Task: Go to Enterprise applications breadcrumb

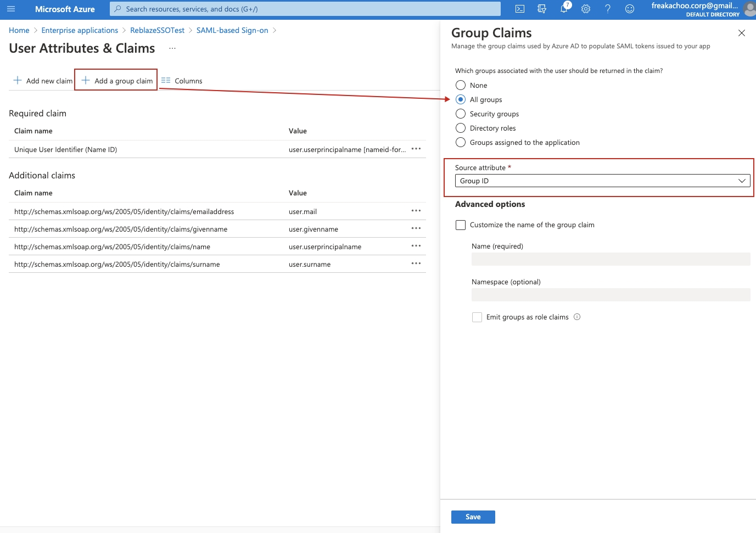Action: (x=80, y=30)
